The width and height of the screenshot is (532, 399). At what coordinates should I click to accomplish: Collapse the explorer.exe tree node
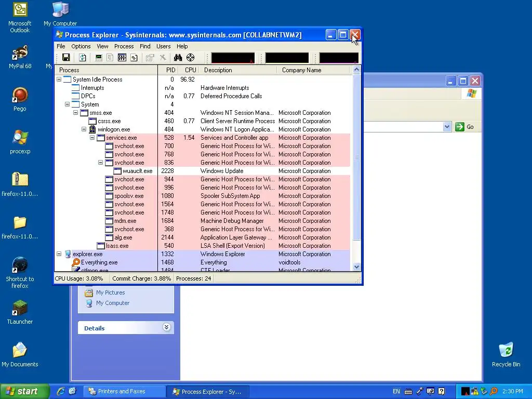[59, 254]
